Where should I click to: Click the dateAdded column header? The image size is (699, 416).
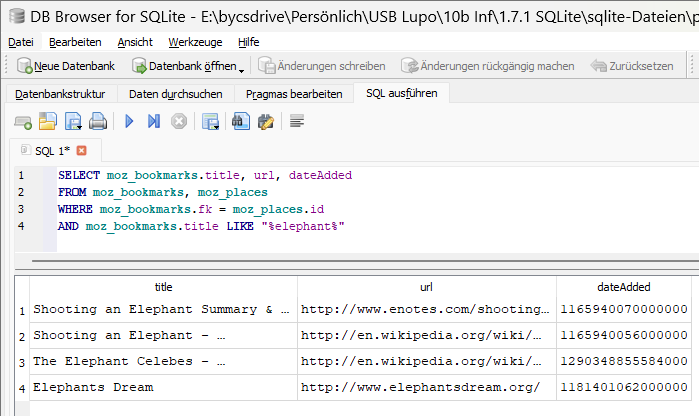coord(624,287)
